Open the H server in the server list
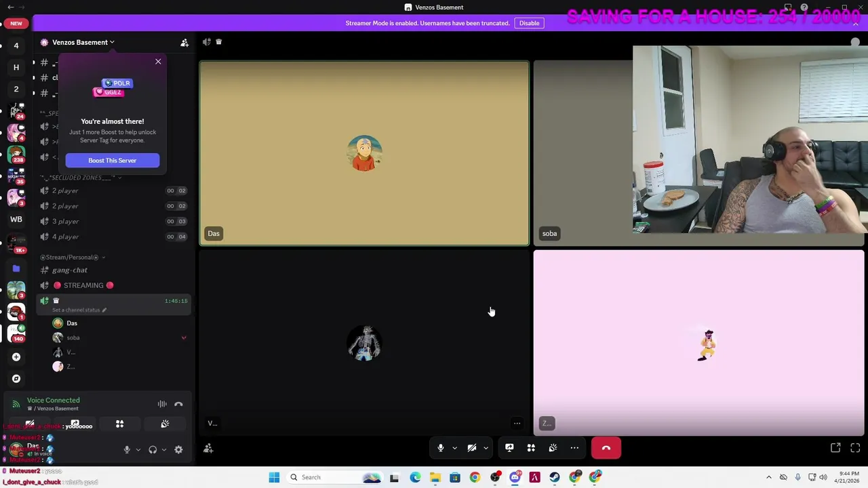The height and width of the screenshot is (488, 868). point(16,67)
